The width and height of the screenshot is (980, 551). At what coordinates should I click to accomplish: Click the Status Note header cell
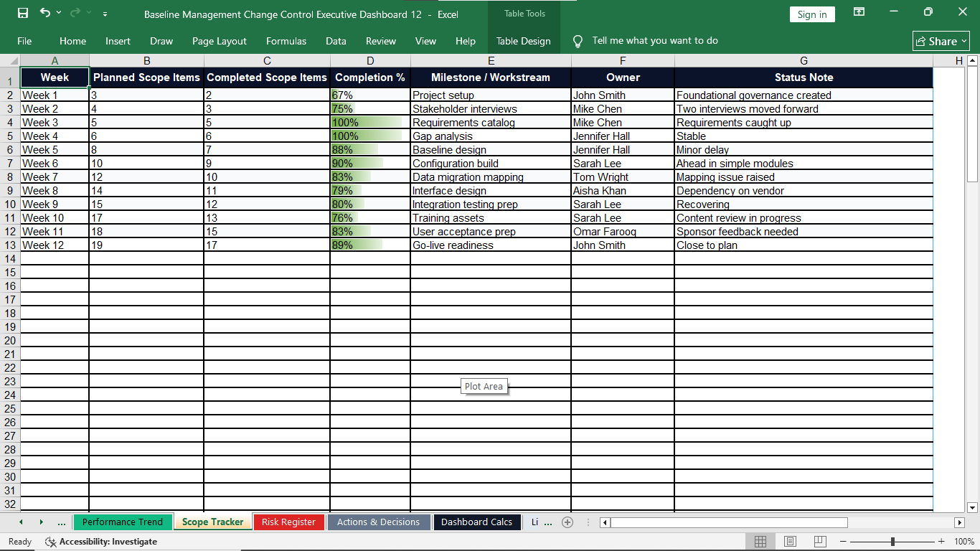[x=804, y=77]
